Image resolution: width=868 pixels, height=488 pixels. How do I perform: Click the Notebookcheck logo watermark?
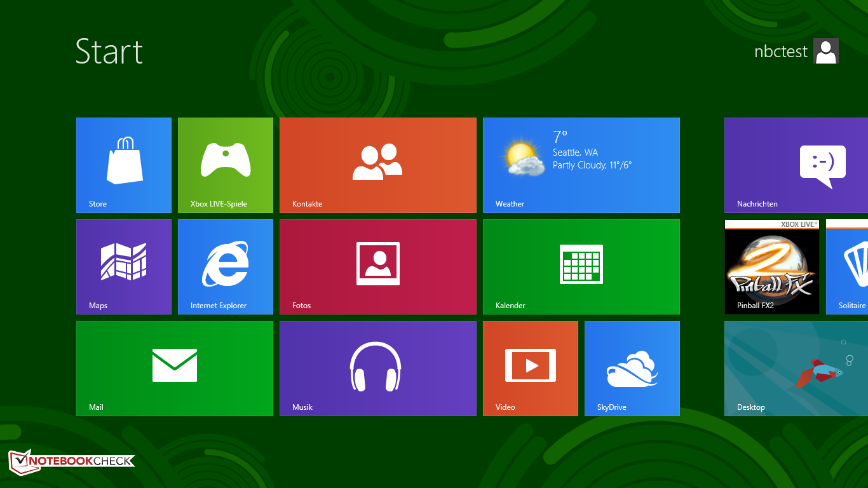pyautogui.click(x=71, y=461)
